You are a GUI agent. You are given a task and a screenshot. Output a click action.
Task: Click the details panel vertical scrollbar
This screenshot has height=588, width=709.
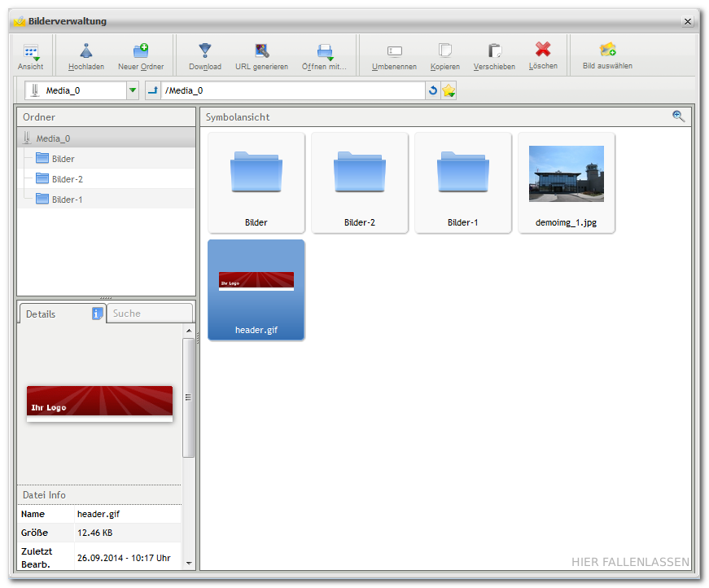(188, 397)
